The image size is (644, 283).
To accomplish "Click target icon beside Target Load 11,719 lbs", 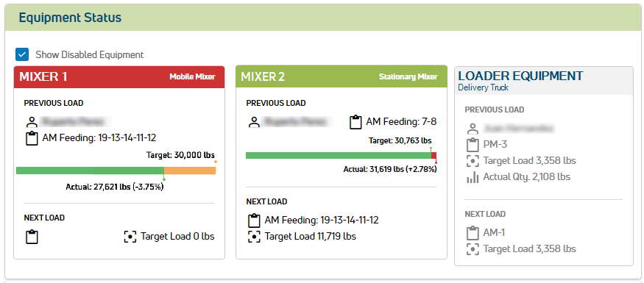I will (x=254, y=237).
